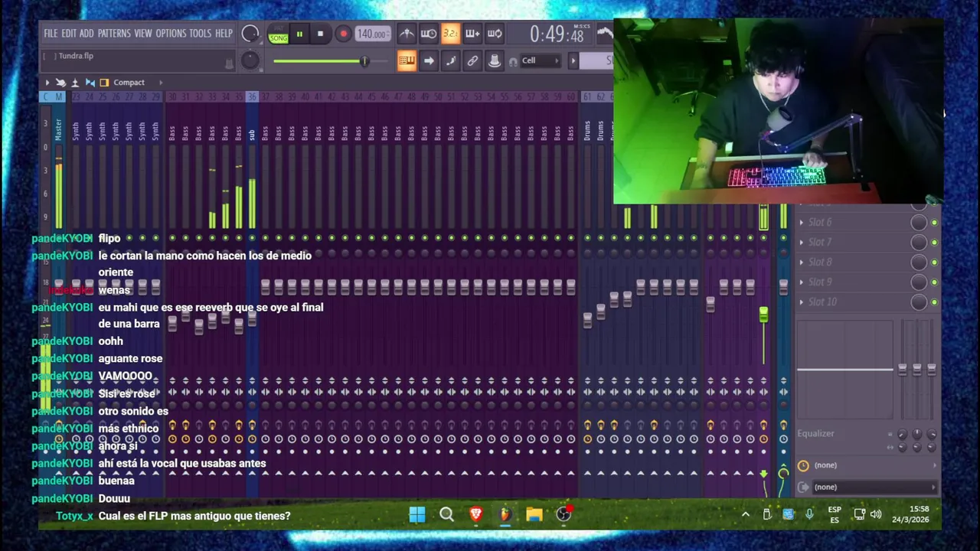Open the ADD menu

click(x=87, y=34)
